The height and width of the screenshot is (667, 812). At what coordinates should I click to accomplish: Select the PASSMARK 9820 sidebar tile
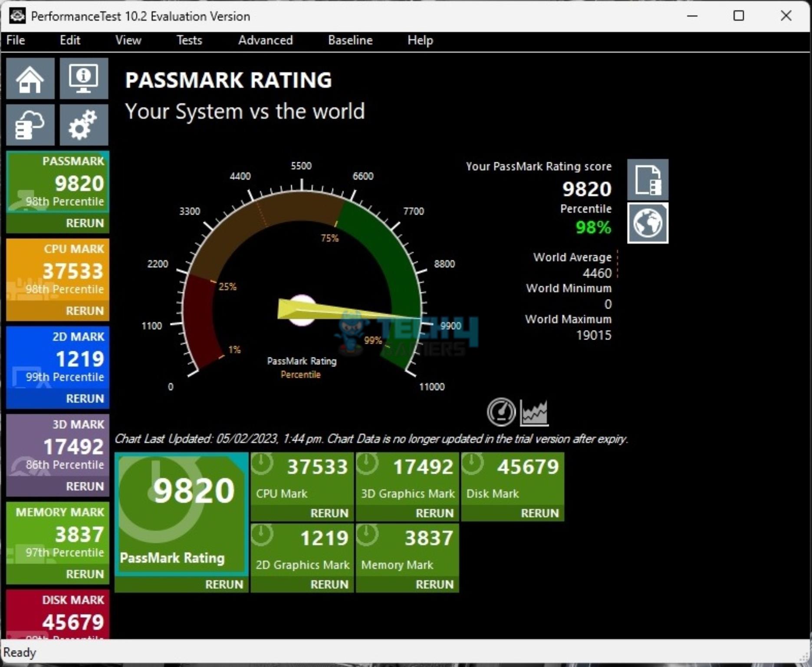[58, 182]
